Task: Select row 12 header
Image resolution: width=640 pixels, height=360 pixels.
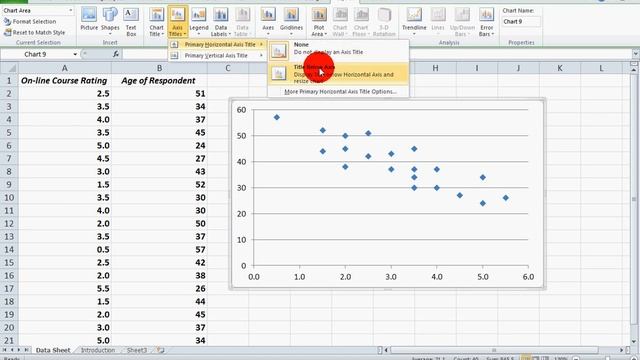Action: [9, 223]
